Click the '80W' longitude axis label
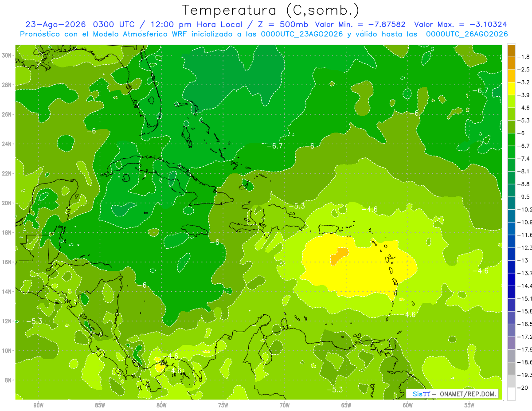The image size is (532, 411). (161, 406)
